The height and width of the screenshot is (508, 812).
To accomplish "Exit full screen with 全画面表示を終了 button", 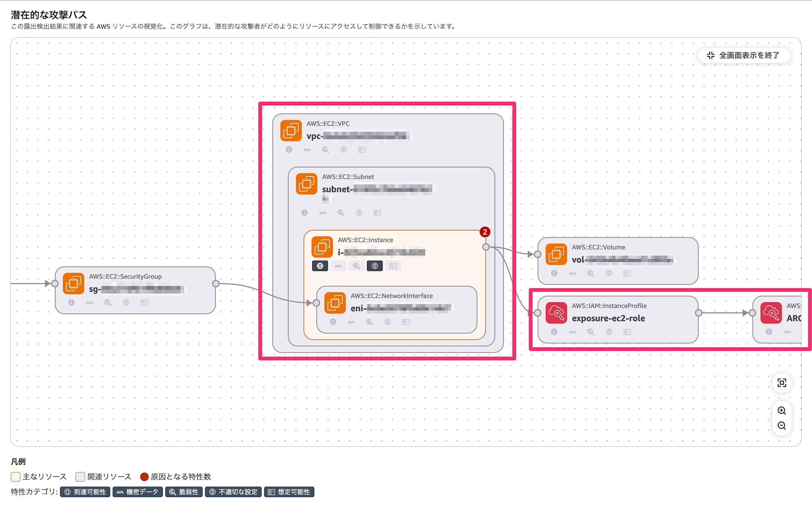I will pyautogui.click(x=743, y=55).
